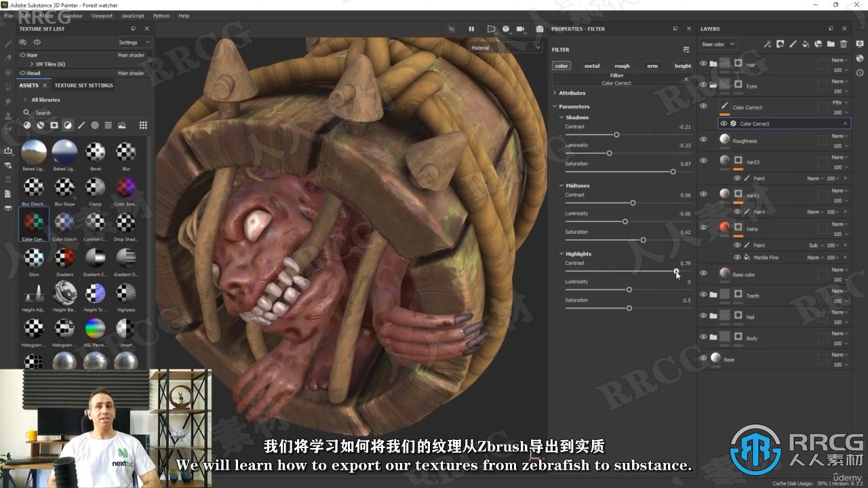Expand UV Tiles (6) under Hair
The height and width of the screenshot is (488, 868).
click(x=31, y=64)
